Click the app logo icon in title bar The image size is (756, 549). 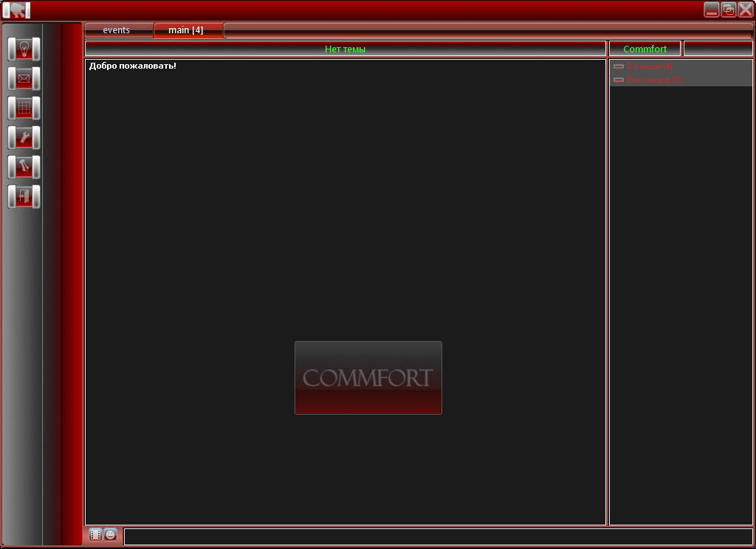16,10
